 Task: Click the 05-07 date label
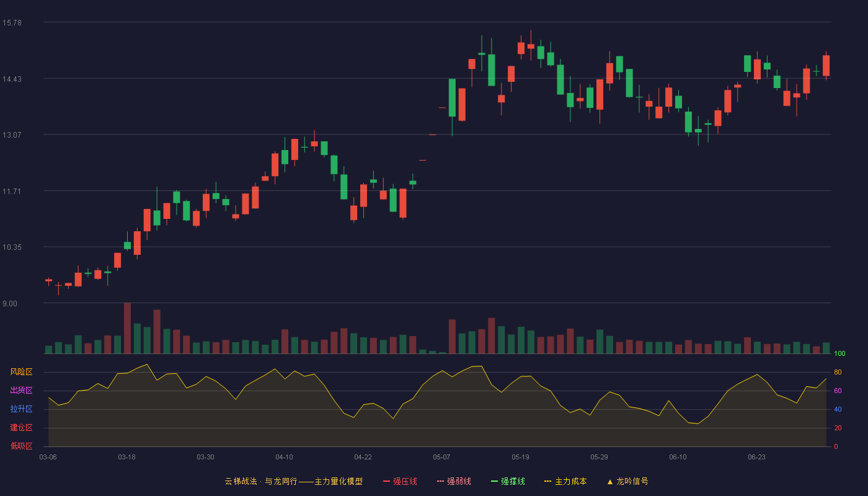click(x=441, y=457)
